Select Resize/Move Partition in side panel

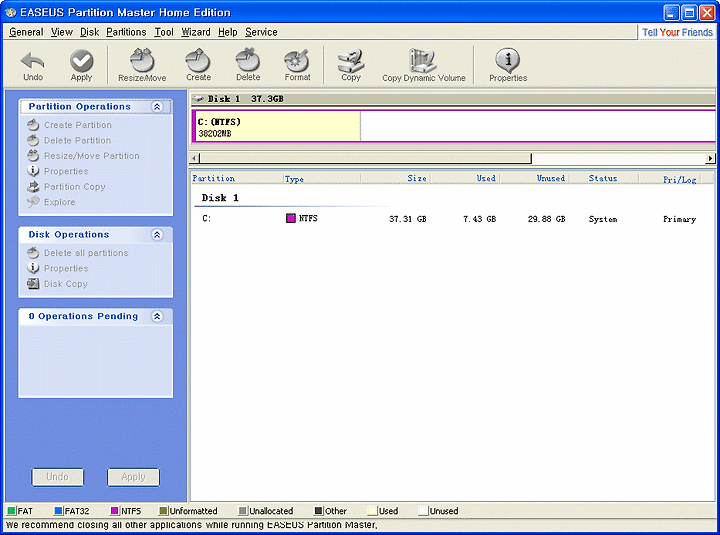[83, 156]
